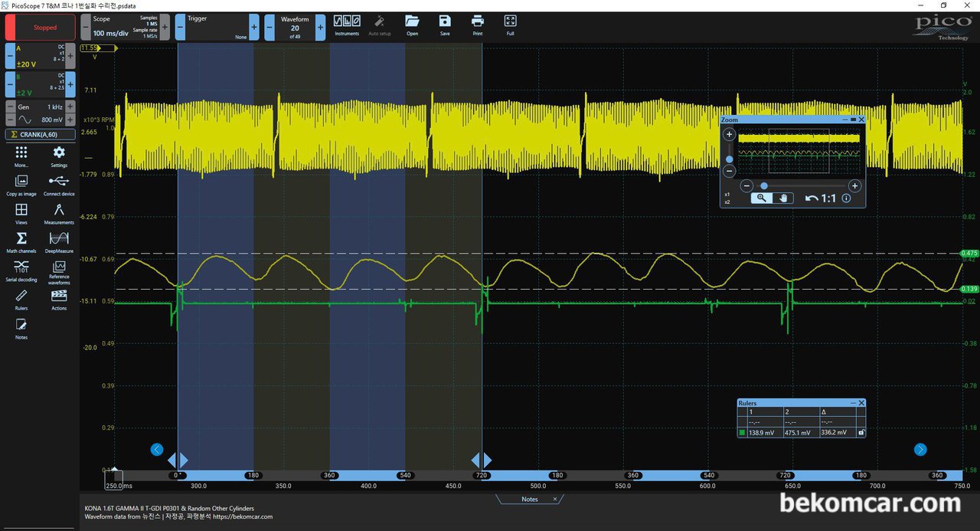
Task: Open a file with the Open folder icon
Action: click(412, 25)
